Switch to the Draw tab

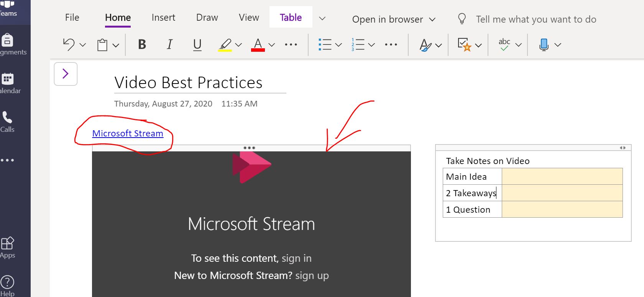tap(207, 17)
